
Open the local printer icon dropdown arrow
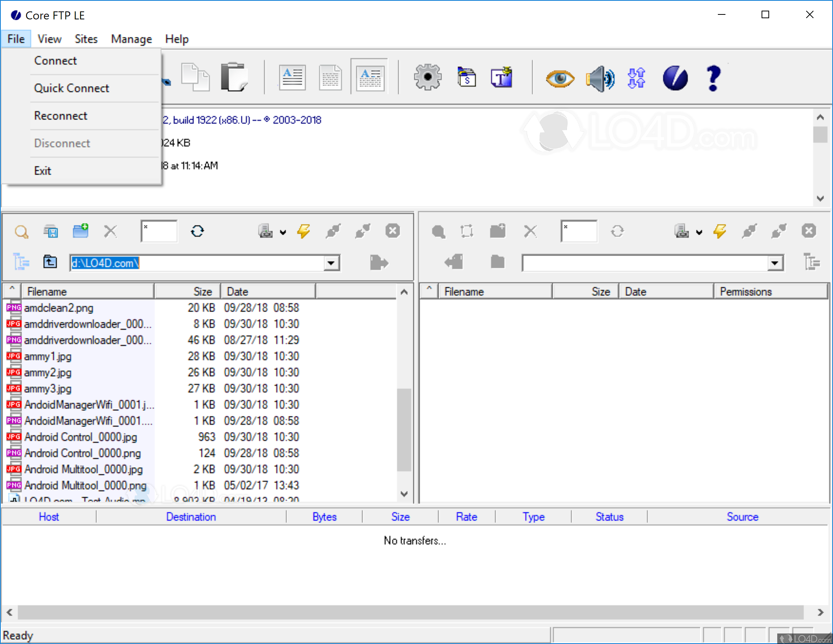point(283,232)
